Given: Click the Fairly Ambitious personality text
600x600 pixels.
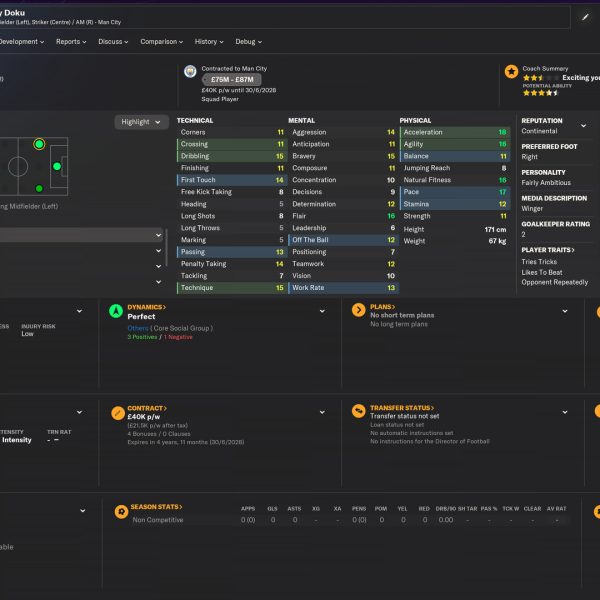Looking at the screenshot, I should pyautogui.click(x=546, y=183).
